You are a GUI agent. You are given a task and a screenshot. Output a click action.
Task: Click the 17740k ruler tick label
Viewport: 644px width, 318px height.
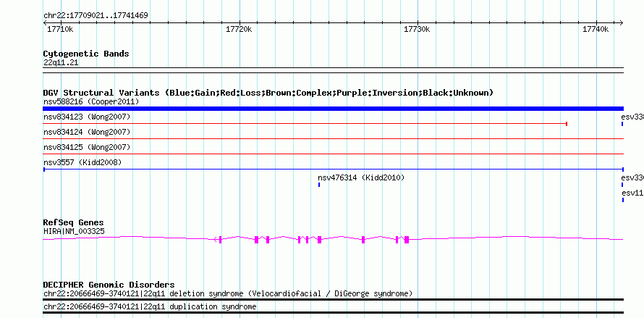pos(596,29)
